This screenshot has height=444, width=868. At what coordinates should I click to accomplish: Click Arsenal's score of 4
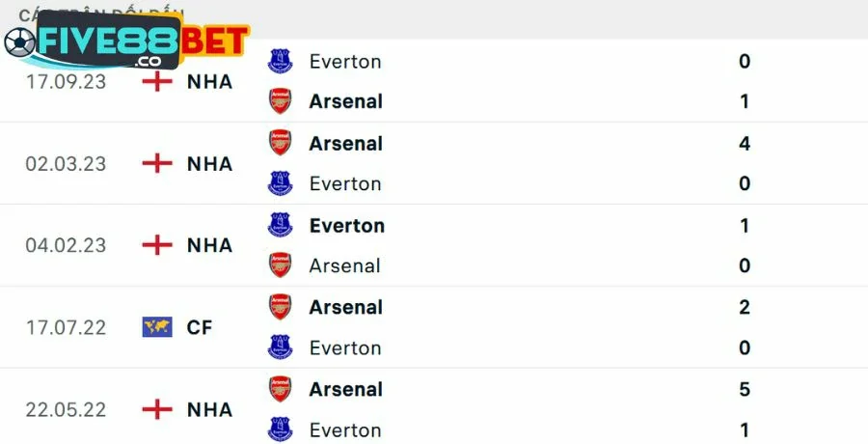[745, 143]
